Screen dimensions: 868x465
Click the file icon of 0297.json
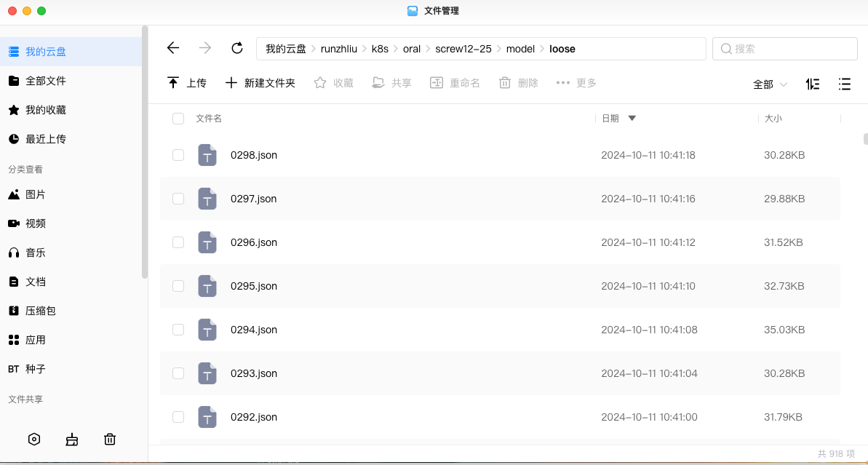(x=207, y=199)
